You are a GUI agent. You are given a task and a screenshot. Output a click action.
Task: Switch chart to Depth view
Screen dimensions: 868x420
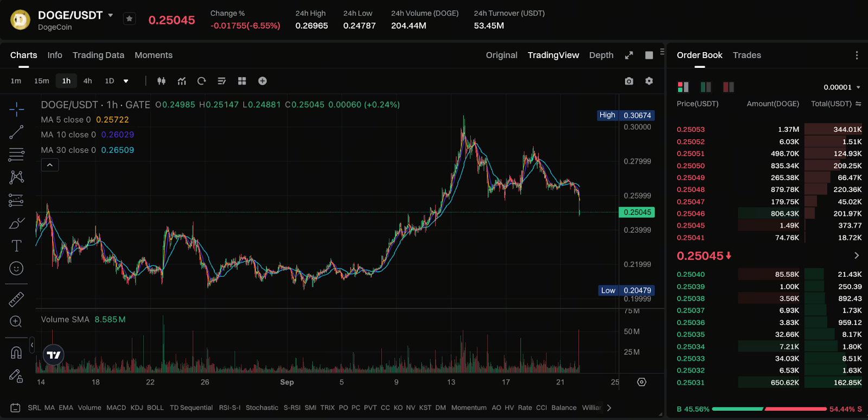tap(601, 55)
